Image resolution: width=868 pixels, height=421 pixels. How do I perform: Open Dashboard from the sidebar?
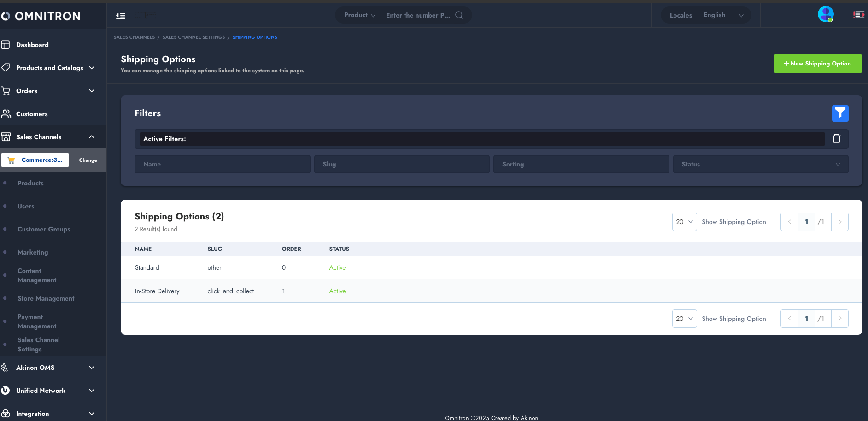point(32,45)
